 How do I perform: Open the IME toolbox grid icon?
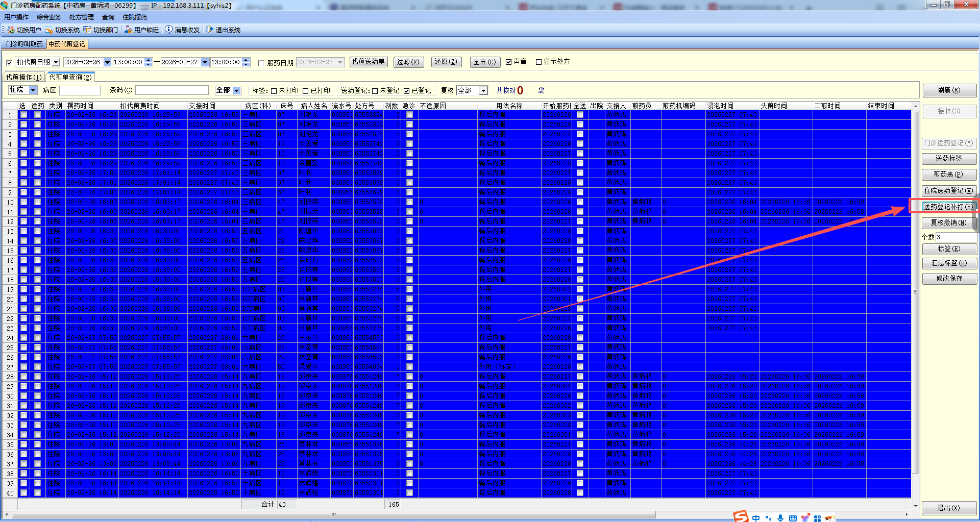click(x=817, y=518)
